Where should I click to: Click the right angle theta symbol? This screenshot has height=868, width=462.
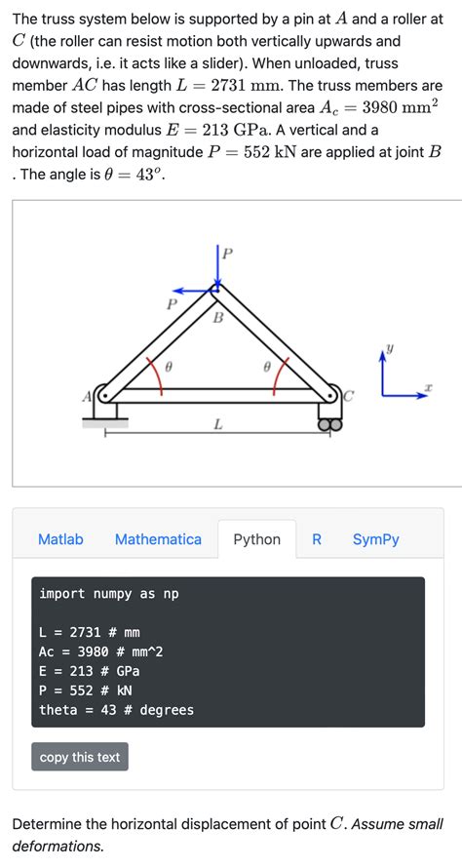[x=267, y=366]
